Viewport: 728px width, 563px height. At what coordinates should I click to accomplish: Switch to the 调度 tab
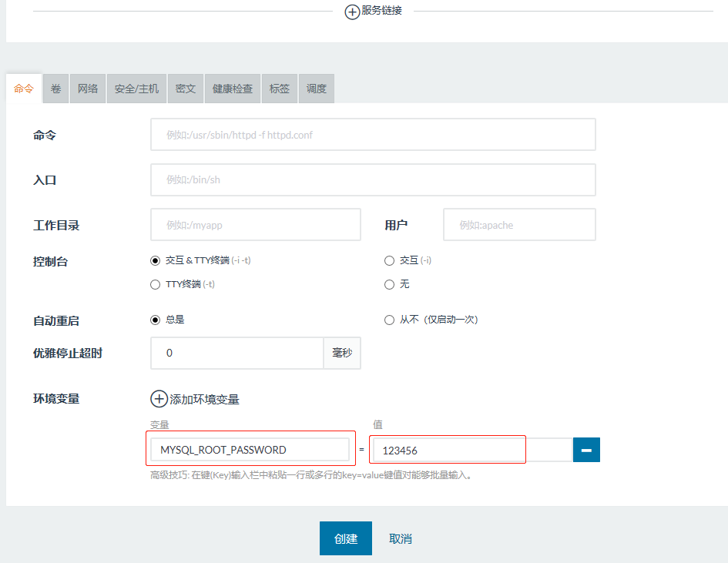coord(316,89)
